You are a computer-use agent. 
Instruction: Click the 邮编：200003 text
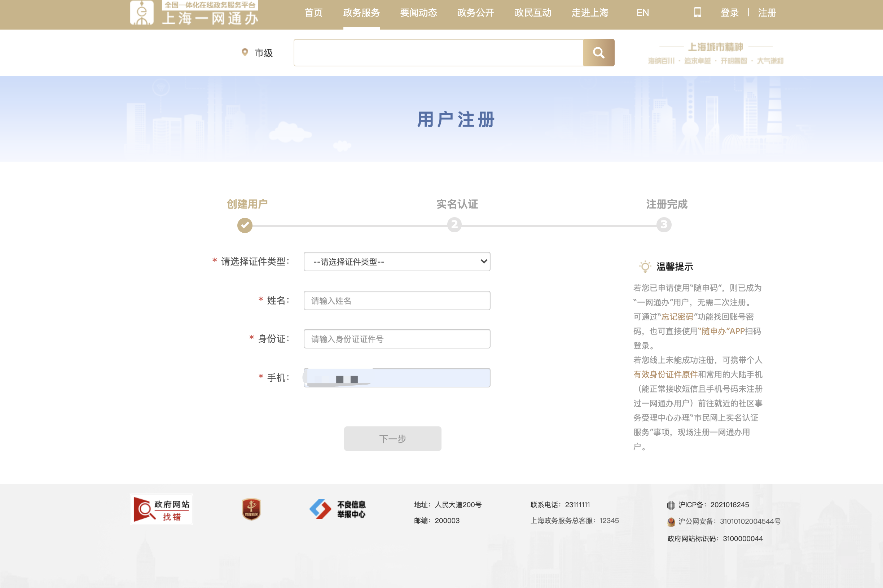pos(437,521)
